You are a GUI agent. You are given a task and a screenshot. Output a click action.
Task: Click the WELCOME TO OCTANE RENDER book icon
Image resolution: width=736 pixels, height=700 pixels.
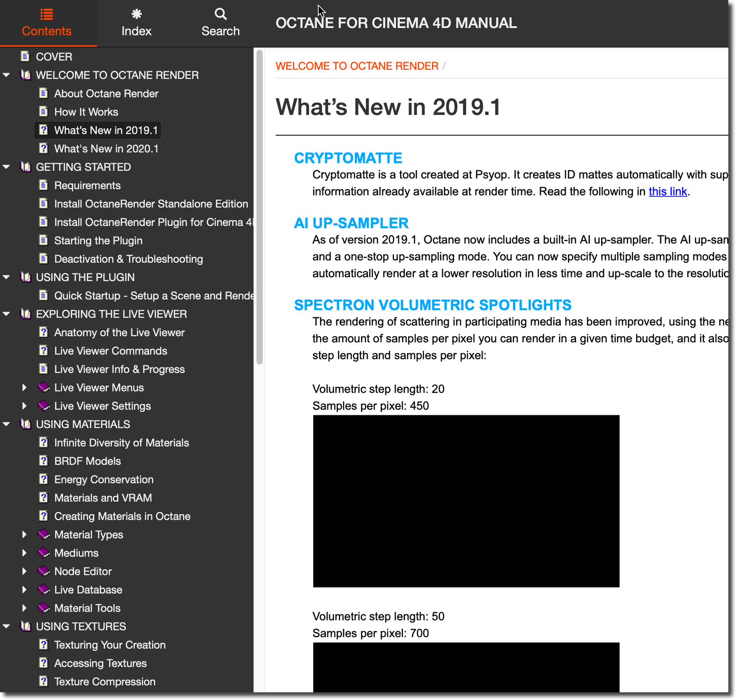coord(26,75)
